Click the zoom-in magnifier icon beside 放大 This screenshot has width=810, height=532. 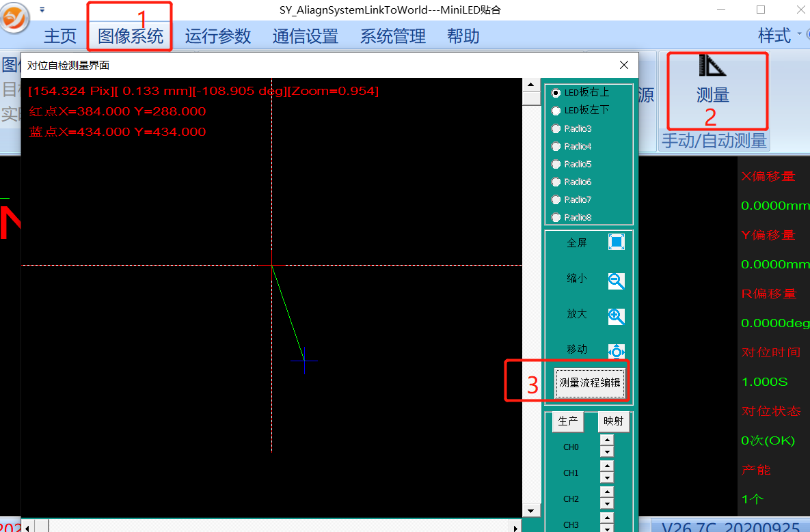pyautogui.click(x=617, y=316)
